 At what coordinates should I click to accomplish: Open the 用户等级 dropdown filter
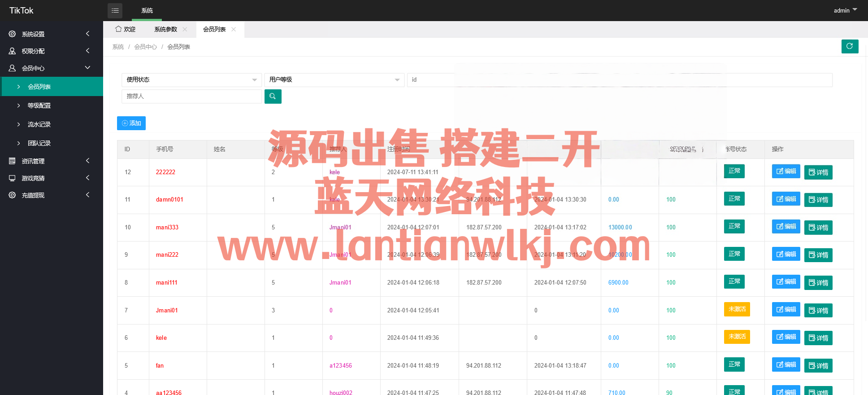[x=334, y=80]
